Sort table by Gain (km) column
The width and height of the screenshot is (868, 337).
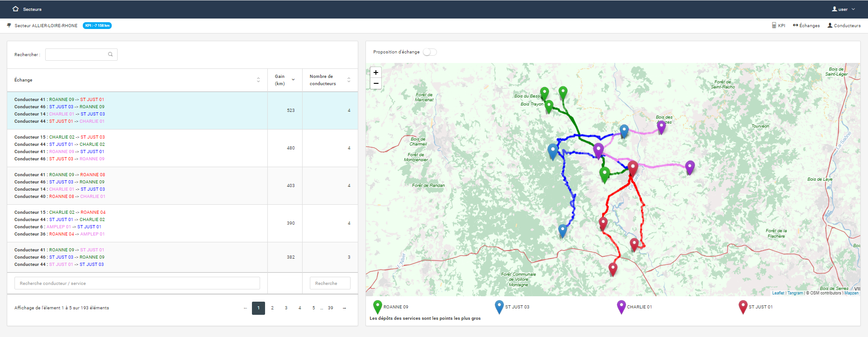click(x=293, y=80)
